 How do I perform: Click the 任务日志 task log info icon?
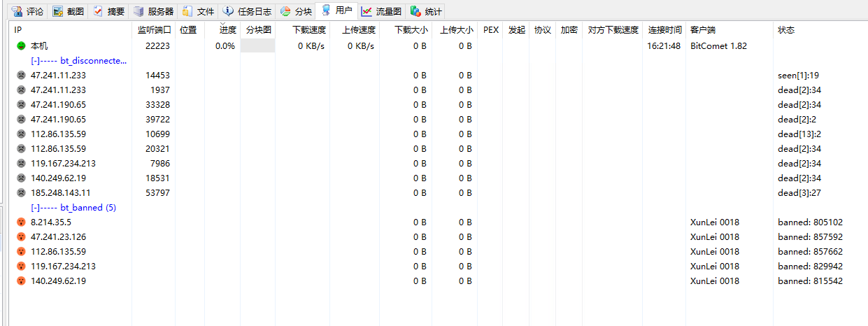click(229, 11)
